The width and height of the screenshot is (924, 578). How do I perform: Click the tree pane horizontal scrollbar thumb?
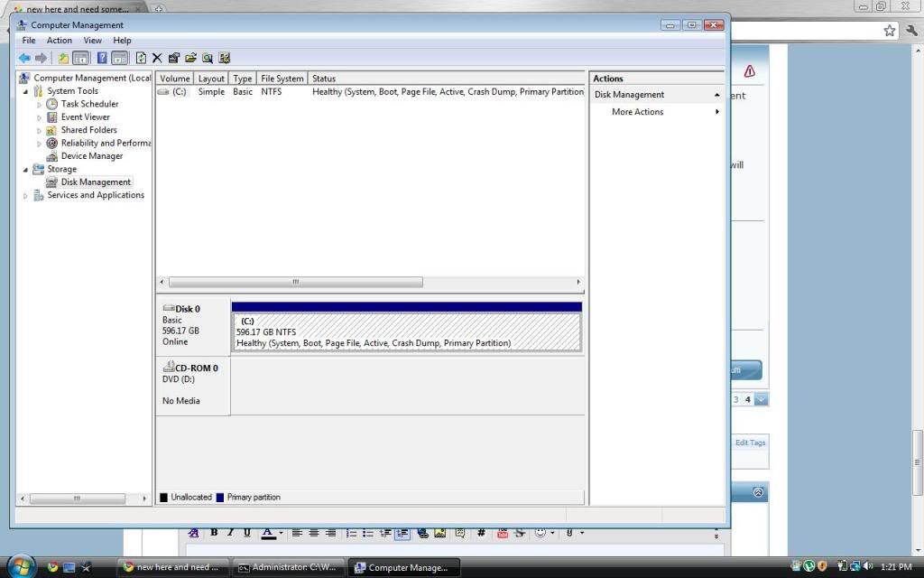78,499
